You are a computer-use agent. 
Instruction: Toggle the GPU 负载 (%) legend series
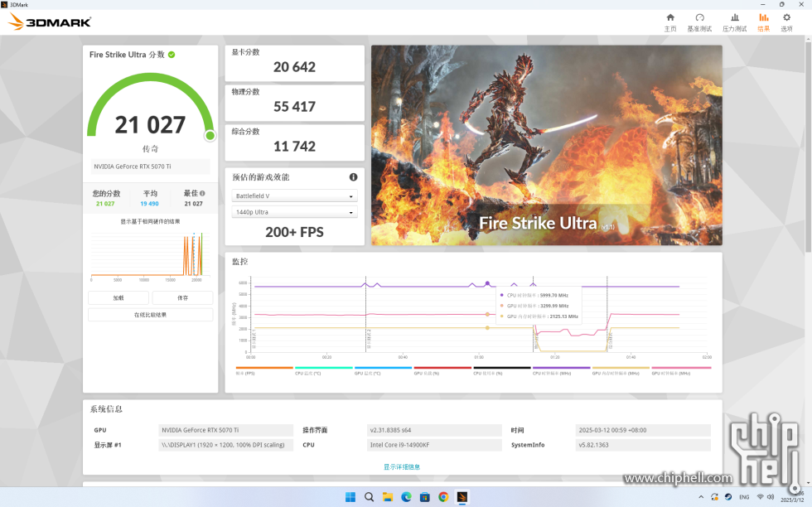442,371
